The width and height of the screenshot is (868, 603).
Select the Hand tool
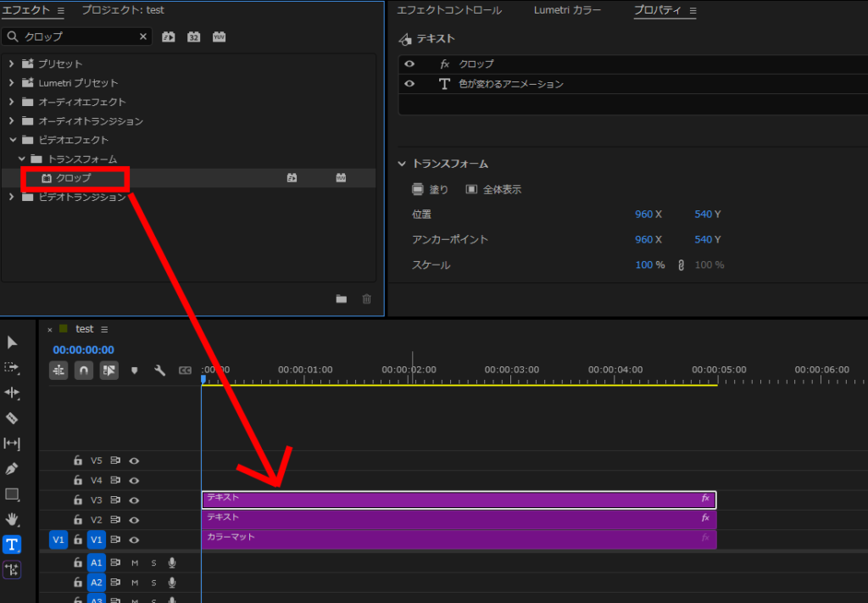coord(12,518)
